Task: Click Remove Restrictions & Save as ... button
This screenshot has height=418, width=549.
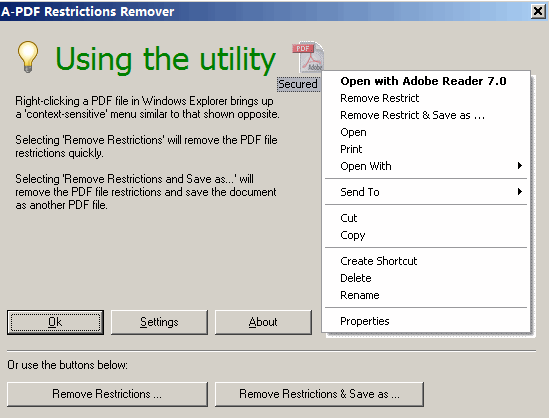Action: click(x=319, y=394)
